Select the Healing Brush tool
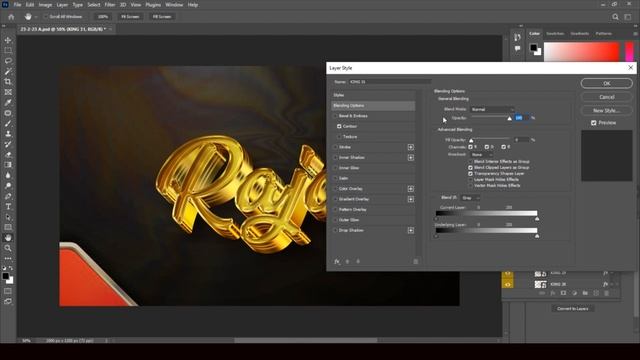The height and width of the screenshot is (360, 640). coord(8,113)
